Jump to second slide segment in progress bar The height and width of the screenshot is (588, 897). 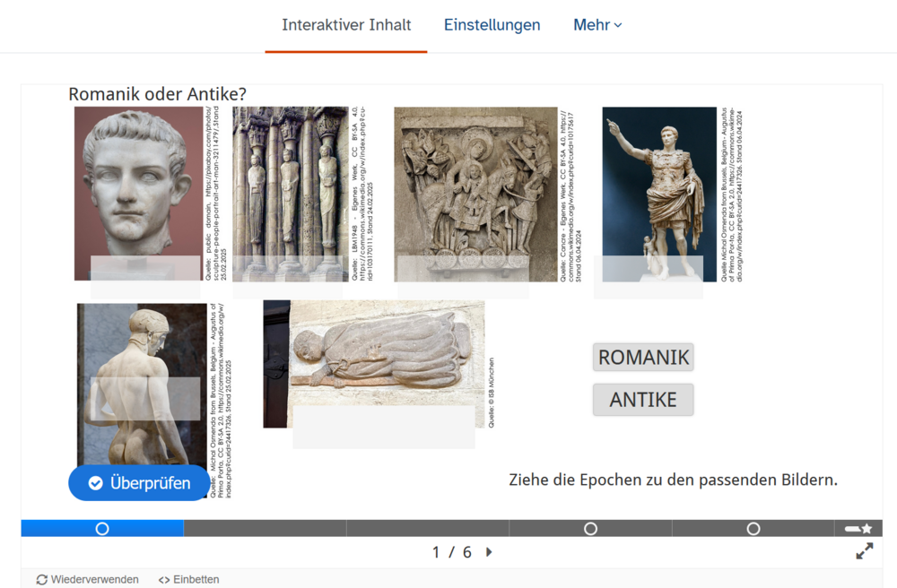pyautogui.click(x=266, y=529)
